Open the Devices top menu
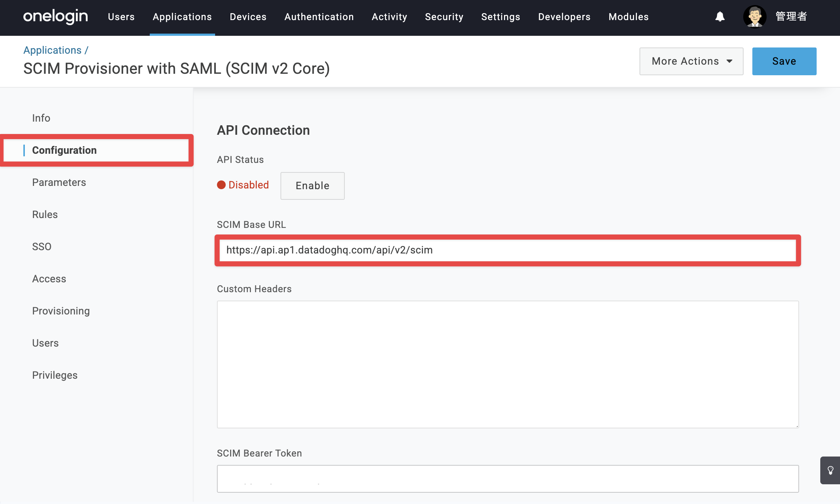The width and height of the screenshot is (840, 504). (x=248, y=17)
